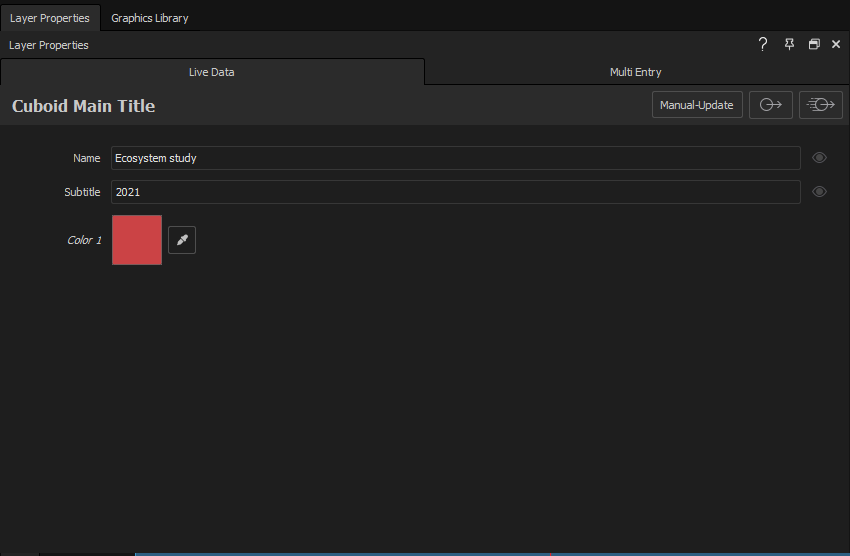Float the Layer Properties panel window
Image resolution: width=850 pixels, height=556 pixels.
814,45
